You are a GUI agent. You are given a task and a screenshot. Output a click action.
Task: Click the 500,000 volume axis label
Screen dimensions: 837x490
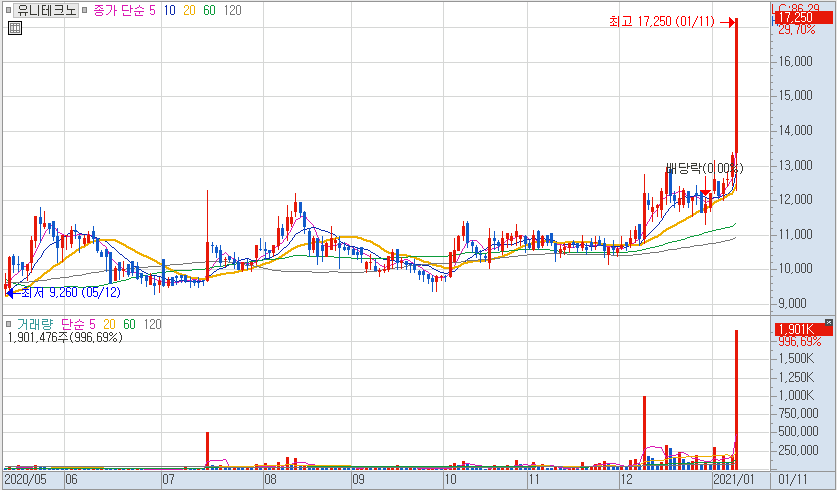point(798,431)
